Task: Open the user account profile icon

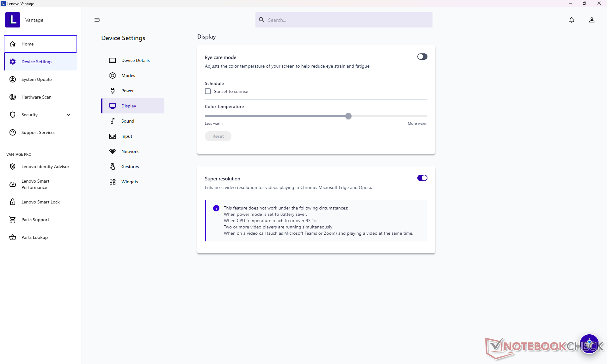Action: pos(592,20)
